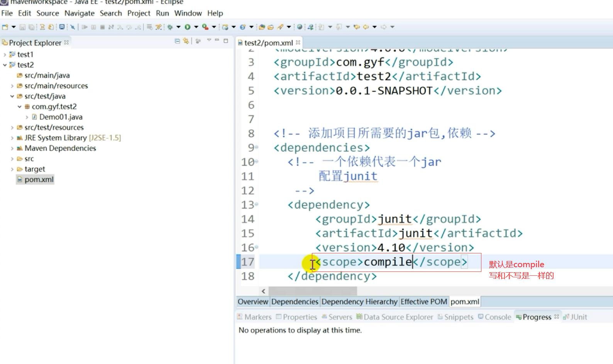The image size is (613, 364).
Task: Click the Run Last Tool icon
Action: (205, 27)
